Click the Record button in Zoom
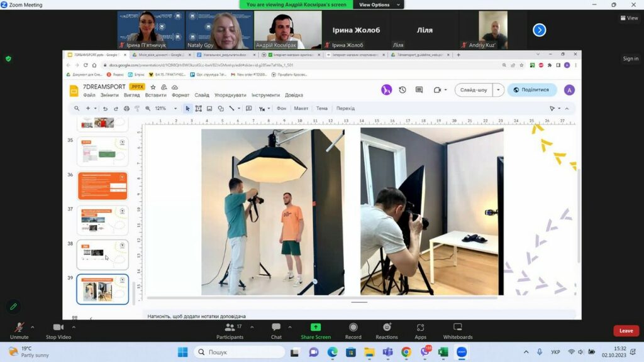The image size is (644, 362). 353,327
